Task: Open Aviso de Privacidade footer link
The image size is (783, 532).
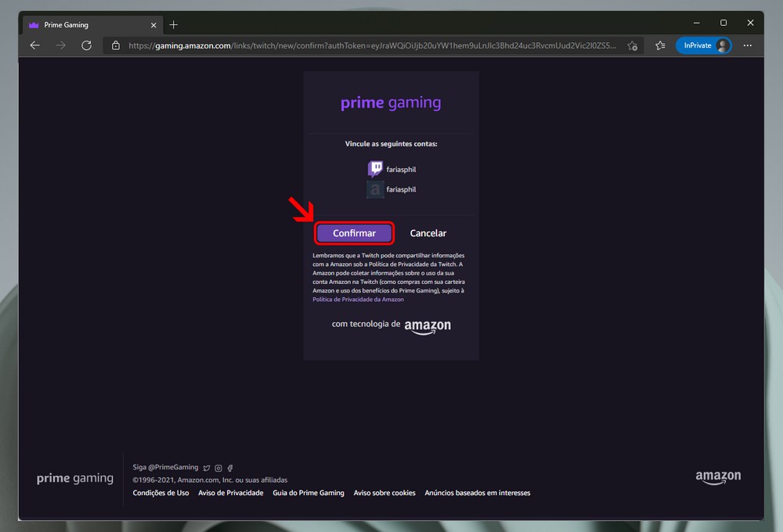Action: tap(231, 493)
